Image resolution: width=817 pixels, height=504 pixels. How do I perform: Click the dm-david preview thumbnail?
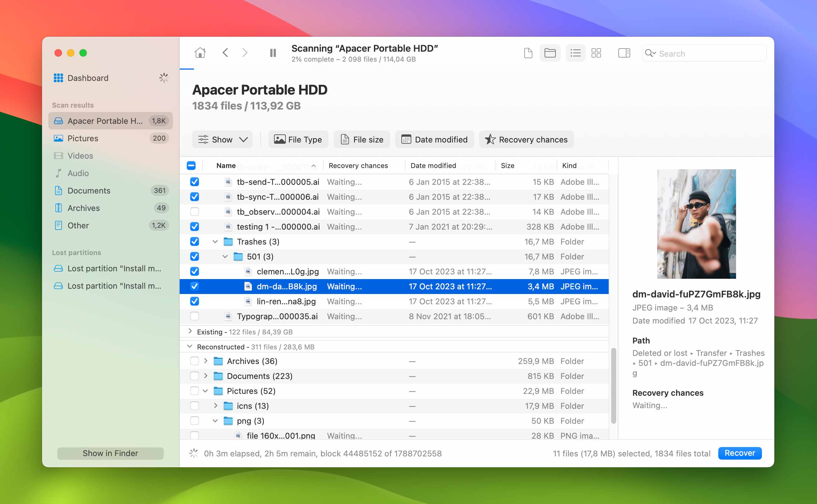[x=696, y=224]
